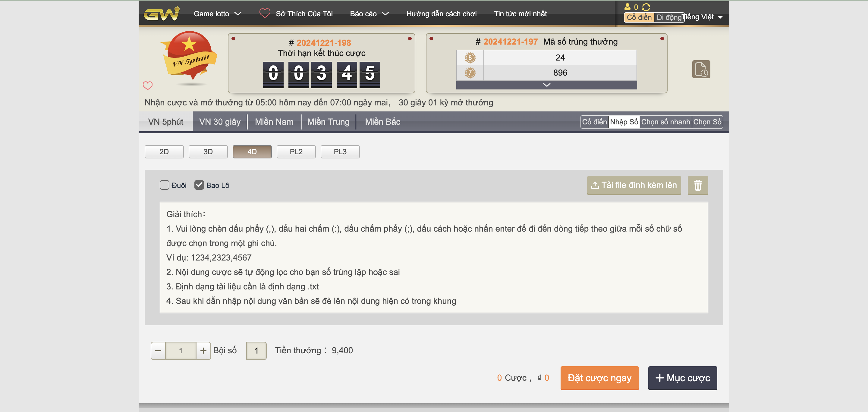Viewport: 868px width, 412px height.
Task: Click the balance refresh icon
Action: pos(646,7)
